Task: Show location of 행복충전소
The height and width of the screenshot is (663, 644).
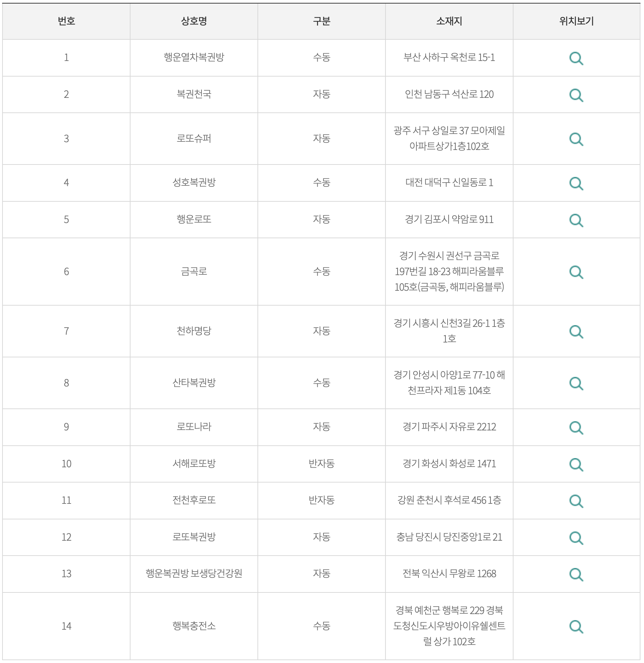Action: [x=576, y=627]
